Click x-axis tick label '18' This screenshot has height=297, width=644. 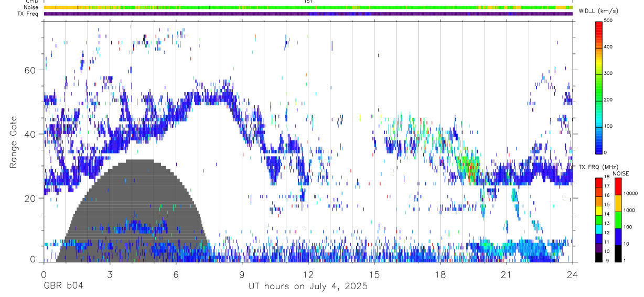(441, 274)
